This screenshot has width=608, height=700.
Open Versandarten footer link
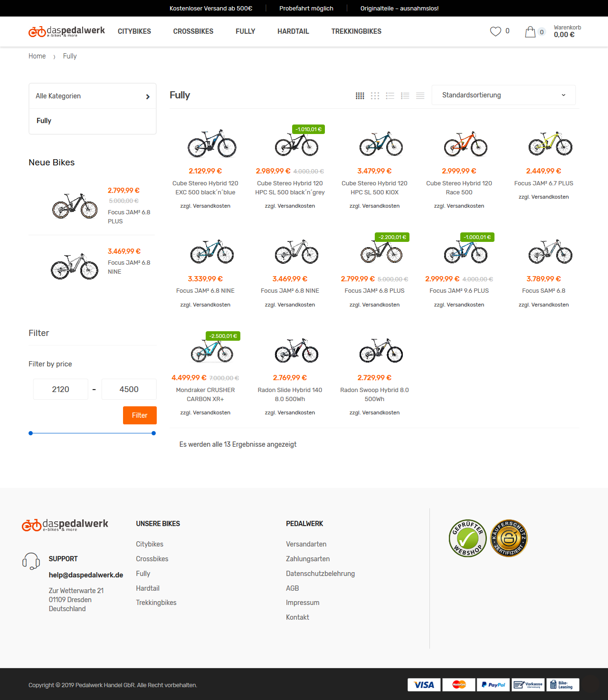coord(306,544)
